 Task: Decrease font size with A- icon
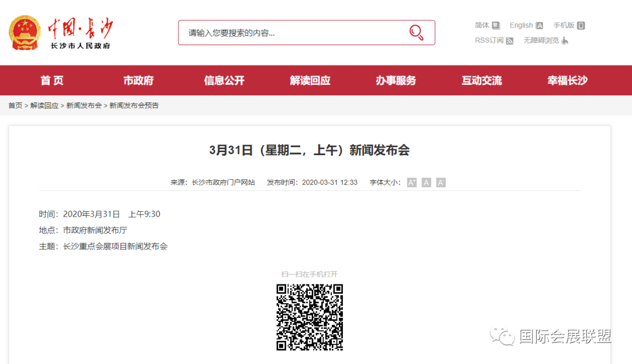click(x=441, y=183)
